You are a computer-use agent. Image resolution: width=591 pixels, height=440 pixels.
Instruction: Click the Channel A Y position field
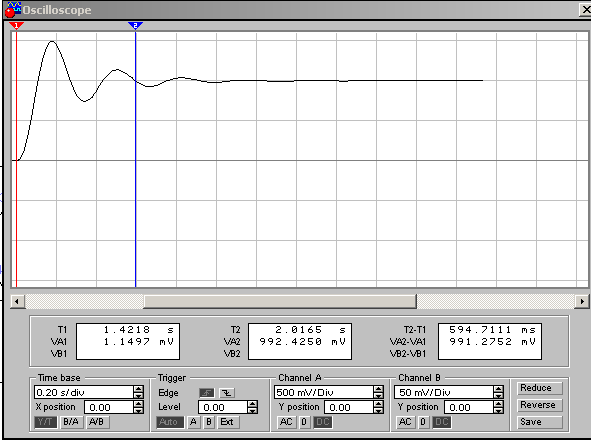tap(349, 407)
